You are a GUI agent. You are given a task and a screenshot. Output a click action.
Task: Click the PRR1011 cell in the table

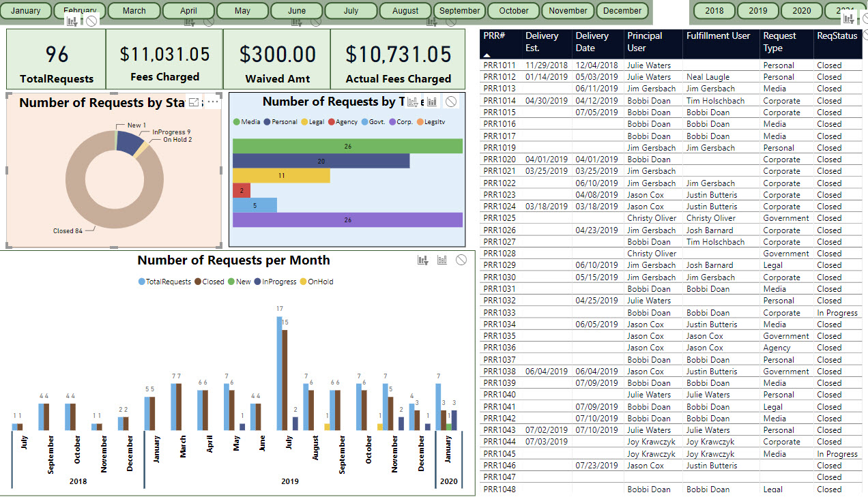tap(500, 65)
